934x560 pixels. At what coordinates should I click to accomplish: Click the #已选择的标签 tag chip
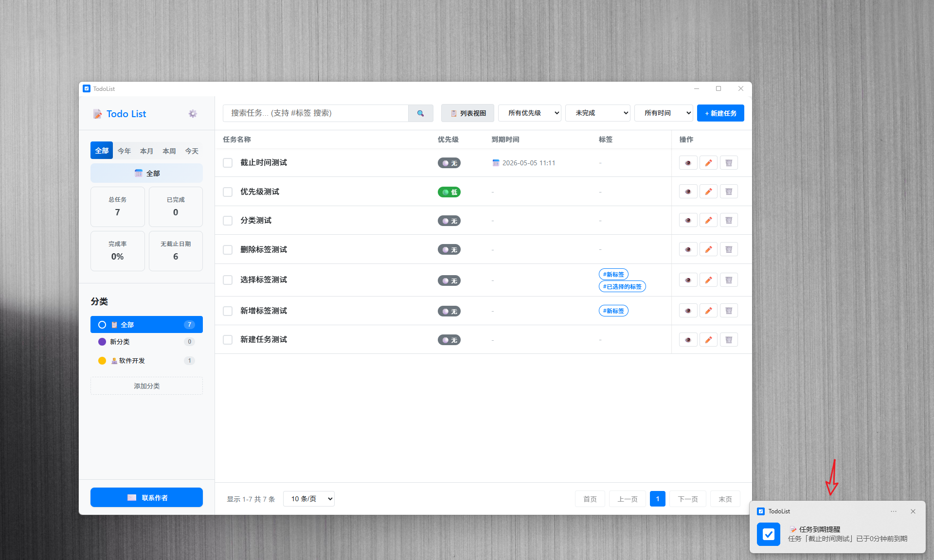[622, 287]
